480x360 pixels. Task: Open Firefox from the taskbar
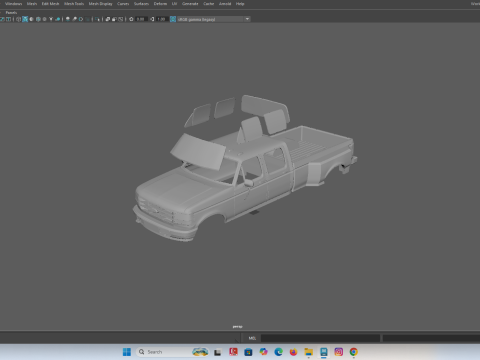click(293, 352)
